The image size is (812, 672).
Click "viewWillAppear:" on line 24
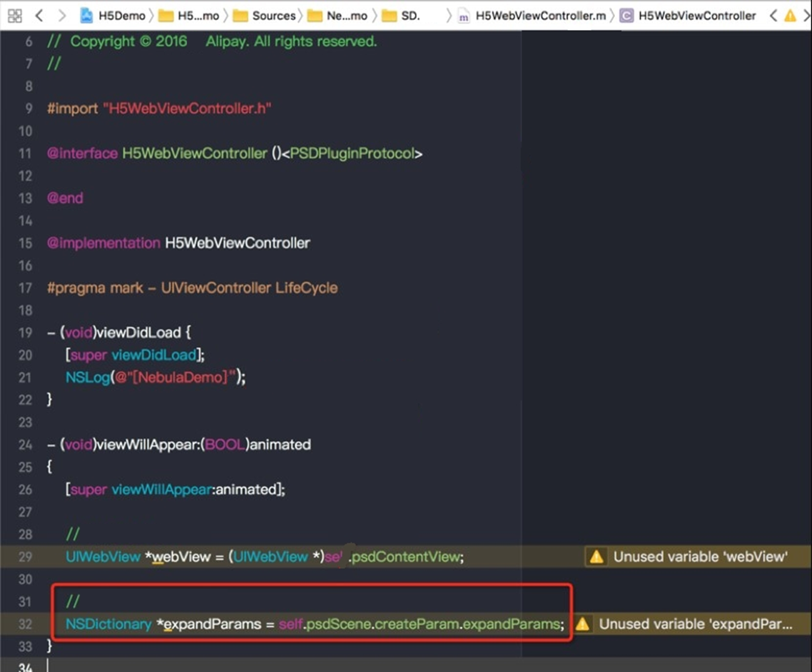point(148,444)
